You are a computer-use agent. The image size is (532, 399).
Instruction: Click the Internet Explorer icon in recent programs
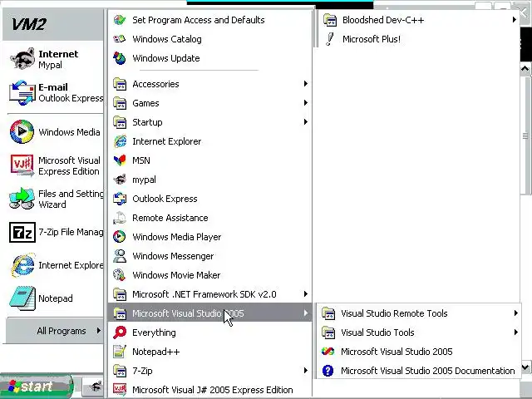22,265
